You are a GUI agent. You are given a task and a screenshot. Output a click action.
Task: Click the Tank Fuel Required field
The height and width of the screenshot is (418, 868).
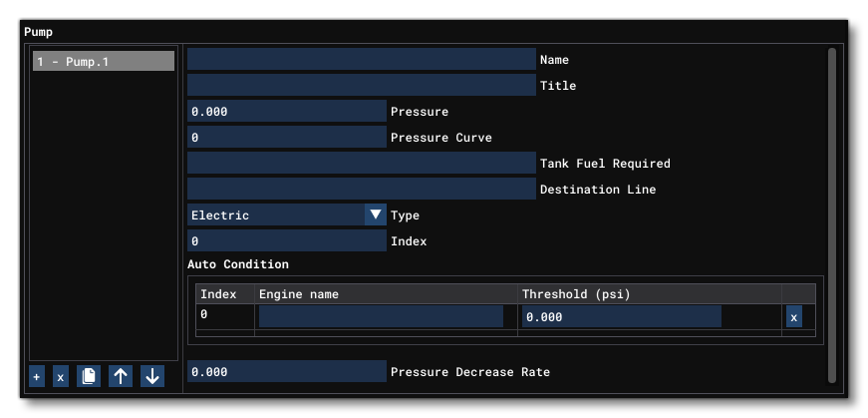coord(361,164)
